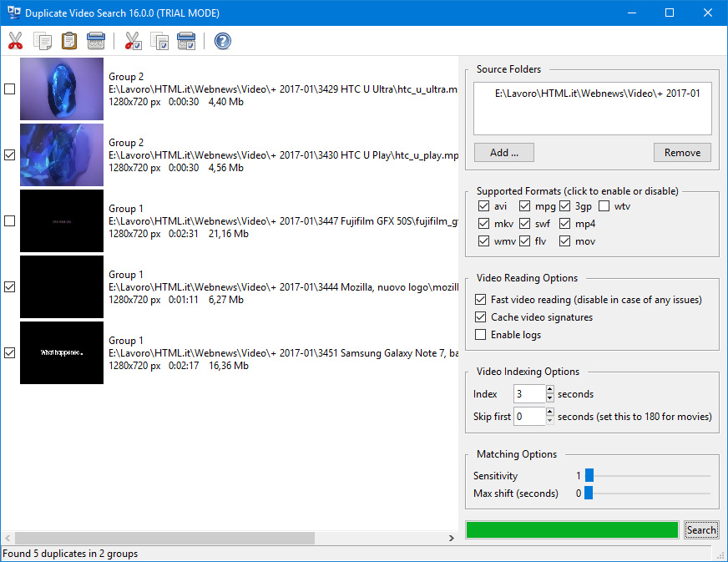Disable the wmv format checkbox
The height and width of the screenshot is (562, 728).
click(484, 241)
